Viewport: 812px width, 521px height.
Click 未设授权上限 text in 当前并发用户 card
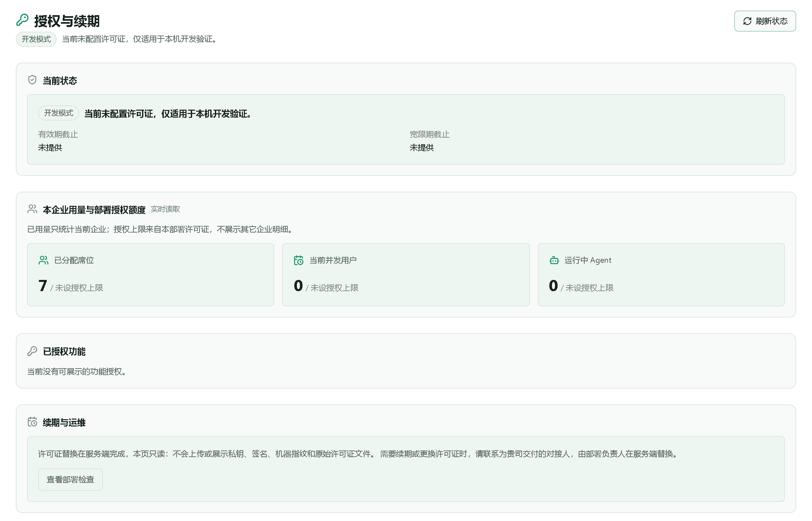click(334, 288)
